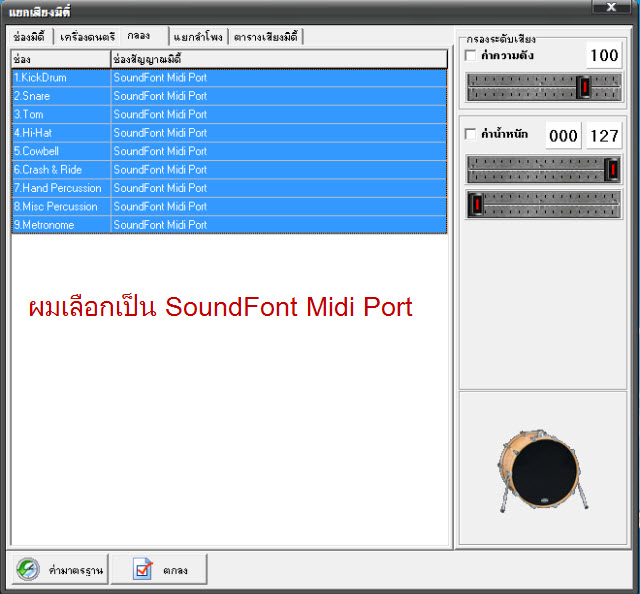
Task: Adjust the volume slider near value 100
Action: pyautogui.click(x=544, y=87)
